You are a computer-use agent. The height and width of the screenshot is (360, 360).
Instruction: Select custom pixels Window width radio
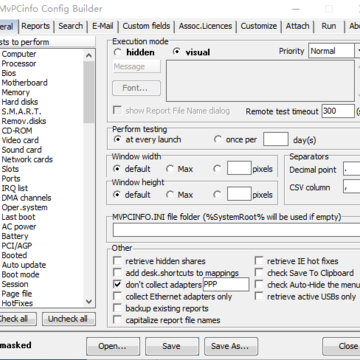click(217, 169)
